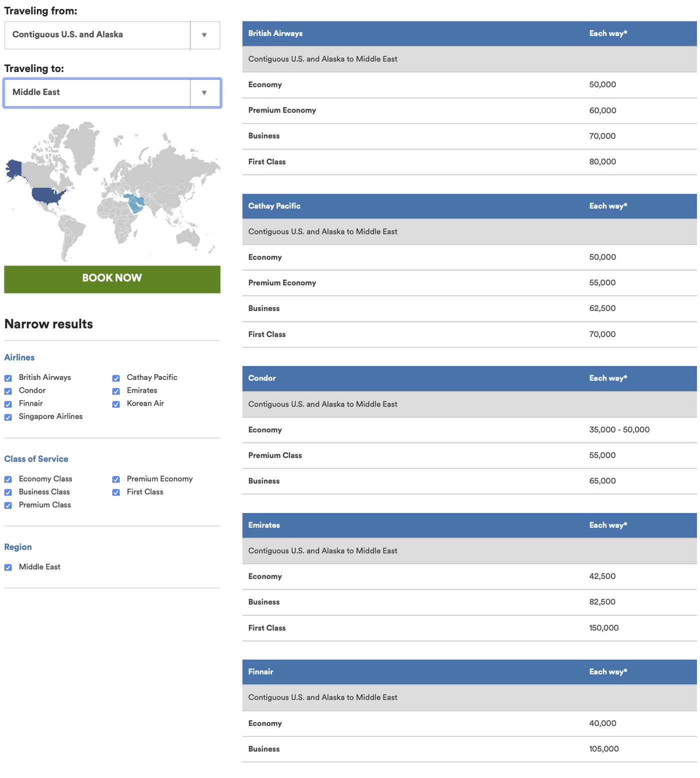Click the Contiguous U.S. and Alaska field
This screenshot has height=778, width=700.
pos(97,35)
